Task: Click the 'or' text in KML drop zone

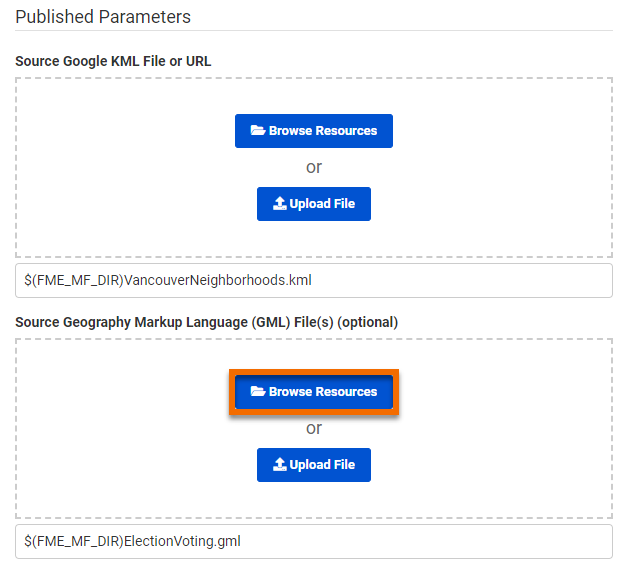Action: [314, 167]
